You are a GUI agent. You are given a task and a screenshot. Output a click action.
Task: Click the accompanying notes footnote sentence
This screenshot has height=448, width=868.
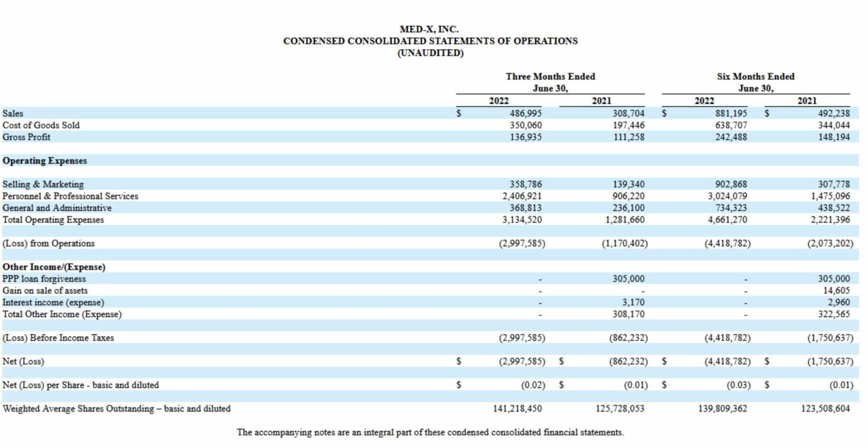[431, 432]
